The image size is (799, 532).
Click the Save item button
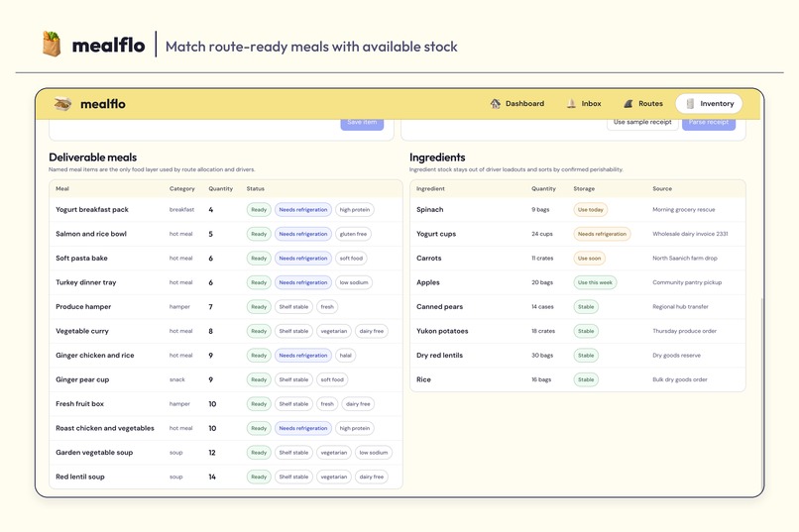(x=362, y=123)
